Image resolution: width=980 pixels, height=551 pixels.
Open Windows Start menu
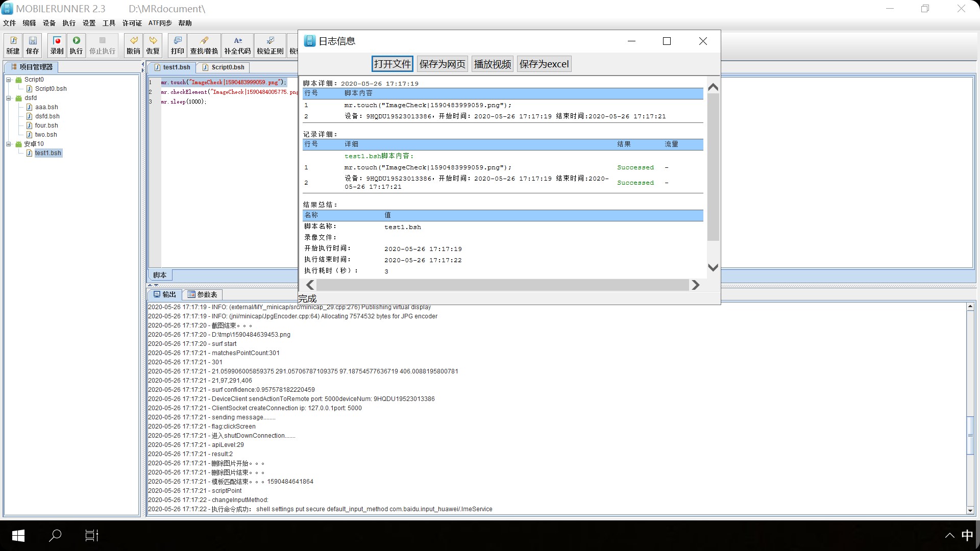pyautogui.click(x=18, y=535)
